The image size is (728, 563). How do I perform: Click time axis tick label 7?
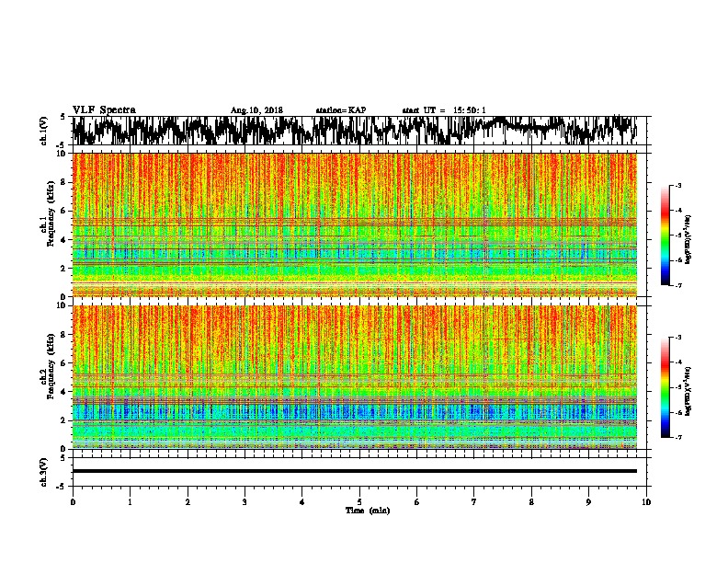pos(474,502)
